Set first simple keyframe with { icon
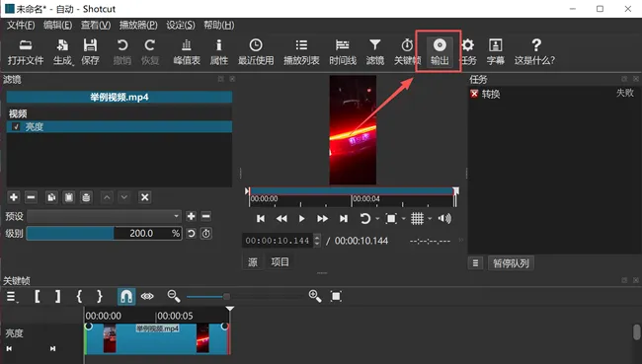 tap(79, 296)
